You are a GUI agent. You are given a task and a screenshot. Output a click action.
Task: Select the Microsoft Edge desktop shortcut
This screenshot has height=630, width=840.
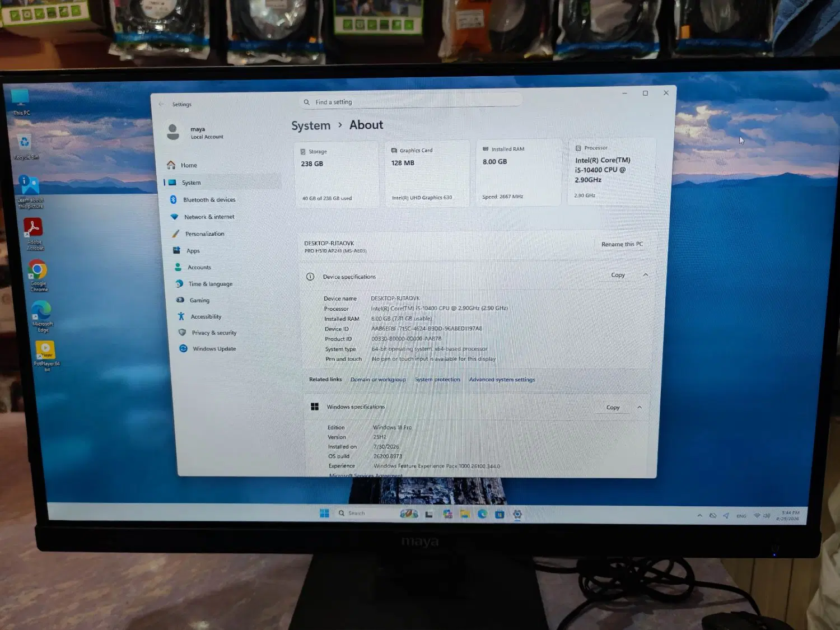[x=43, y=316]
